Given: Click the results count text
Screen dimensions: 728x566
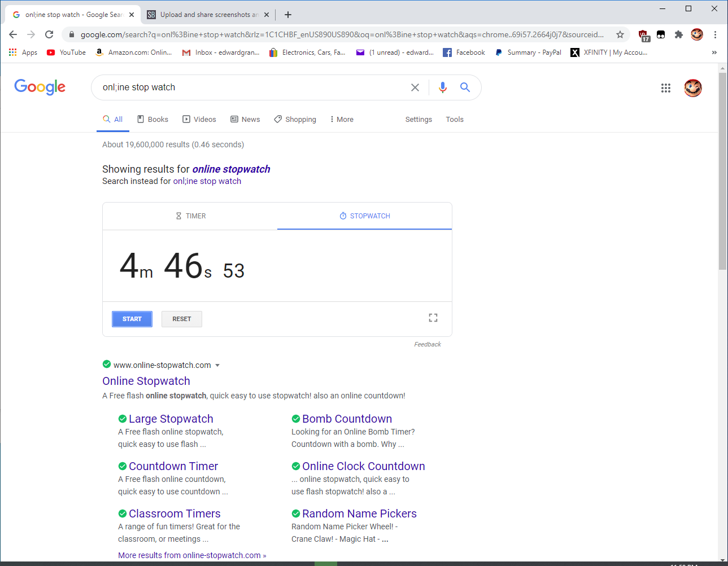Looking at the screenshot, I should click(173, 144).
